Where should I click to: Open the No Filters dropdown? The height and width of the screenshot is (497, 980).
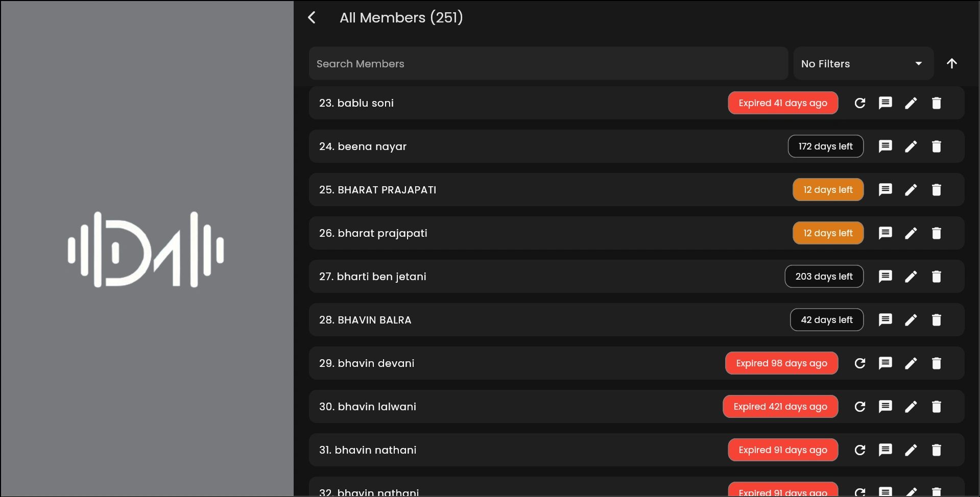(863, 64)
